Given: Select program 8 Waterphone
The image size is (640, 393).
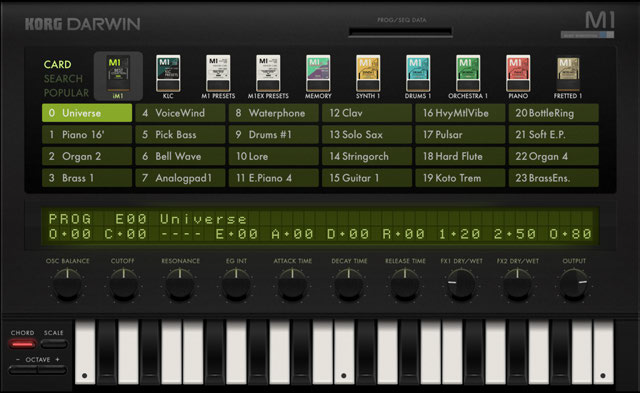Looking at the screenshot, I should (x=273, y=113).
